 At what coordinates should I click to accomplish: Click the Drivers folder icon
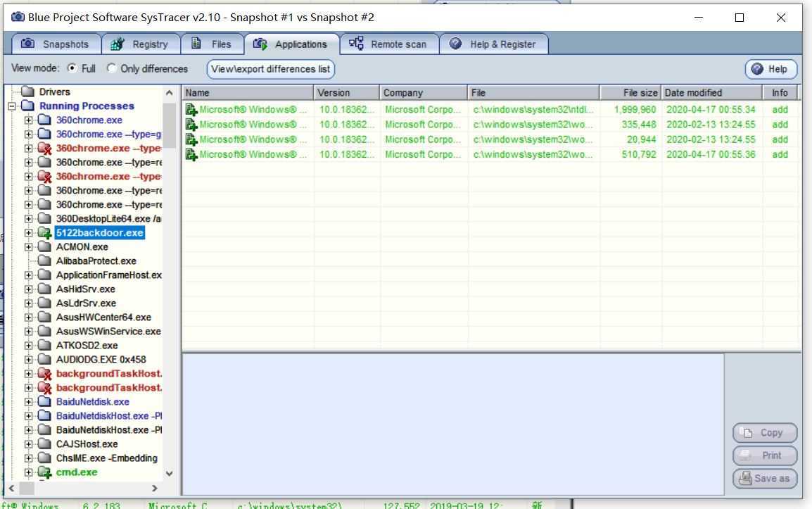click(x=27, y=92)
